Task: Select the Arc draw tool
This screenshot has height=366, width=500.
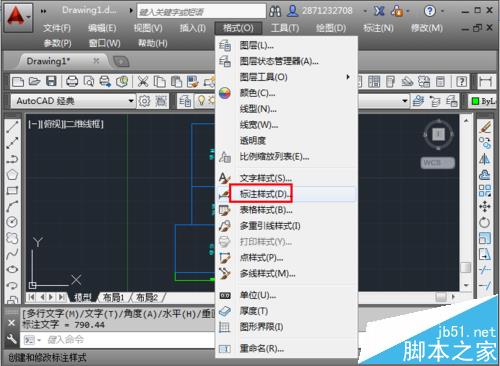Action: (x=12, y=206)
